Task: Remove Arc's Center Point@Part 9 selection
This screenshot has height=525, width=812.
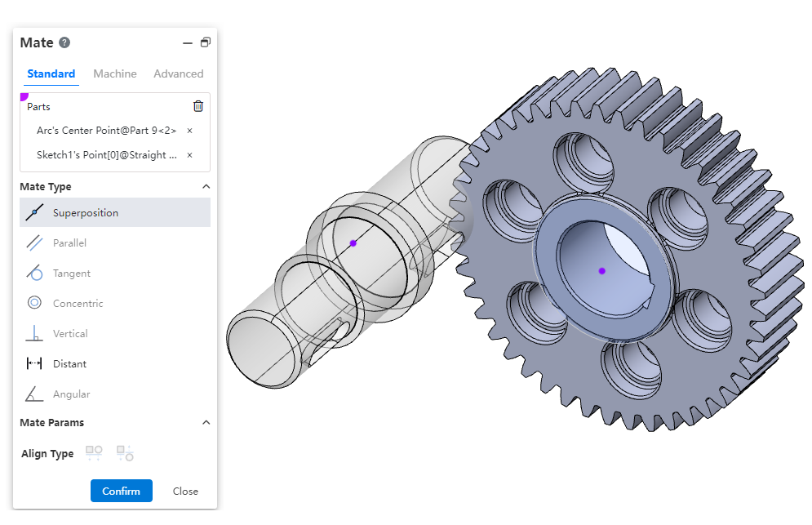Action: [190, 131]
